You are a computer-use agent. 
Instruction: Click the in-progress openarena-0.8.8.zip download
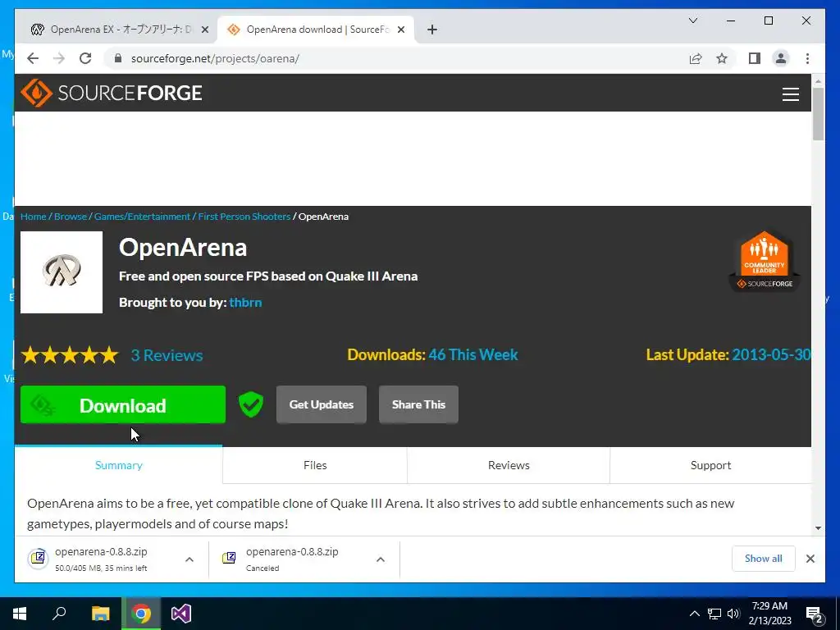[103, 559]
